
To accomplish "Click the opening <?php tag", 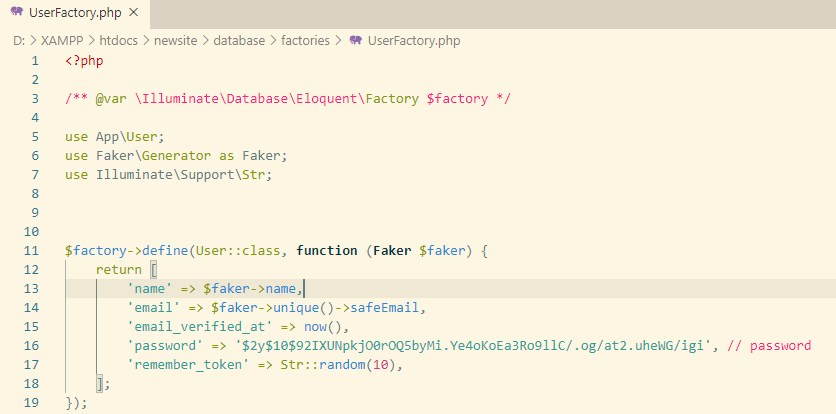I will [84, 60].
